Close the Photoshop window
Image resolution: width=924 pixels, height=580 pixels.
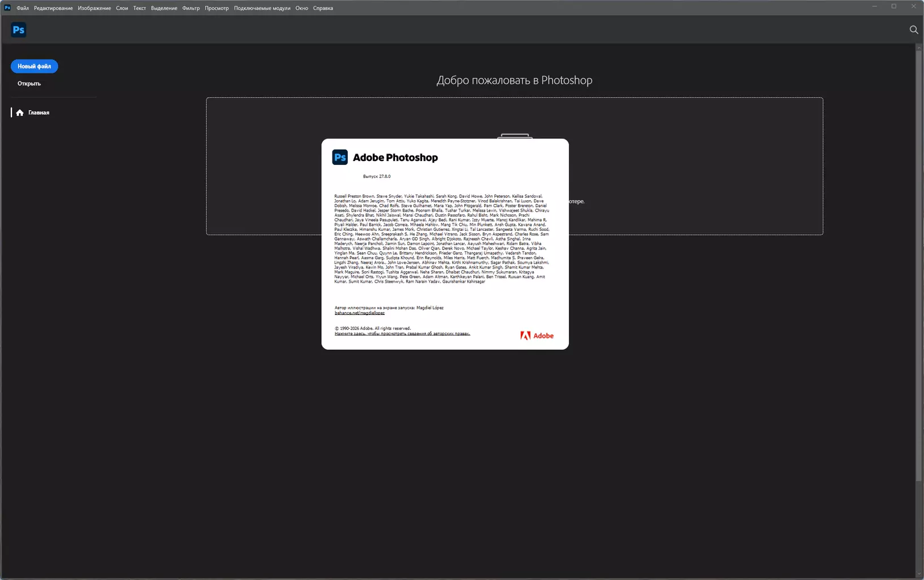tap(913, 6)
